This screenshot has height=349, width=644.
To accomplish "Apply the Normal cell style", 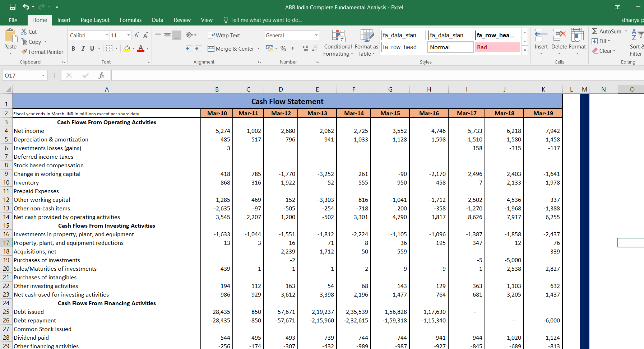I will pyautogui.click(x=450, y=47).
